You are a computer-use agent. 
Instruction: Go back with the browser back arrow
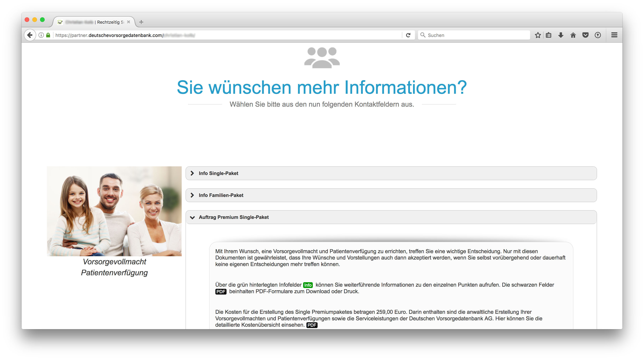(x=30, y=35)
